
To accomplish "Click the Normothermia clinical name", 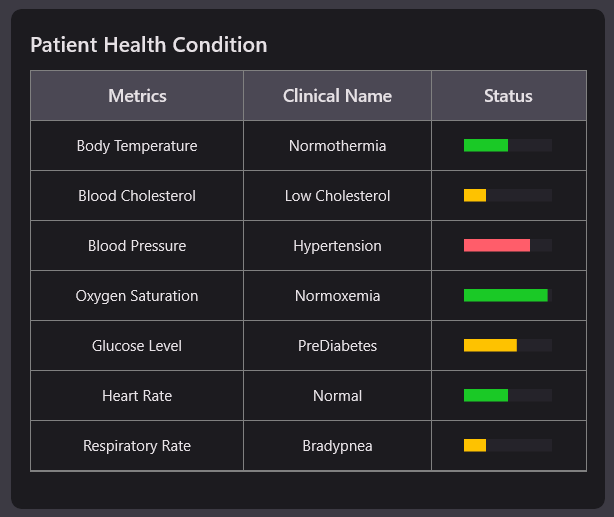I will tap(337, 146).
